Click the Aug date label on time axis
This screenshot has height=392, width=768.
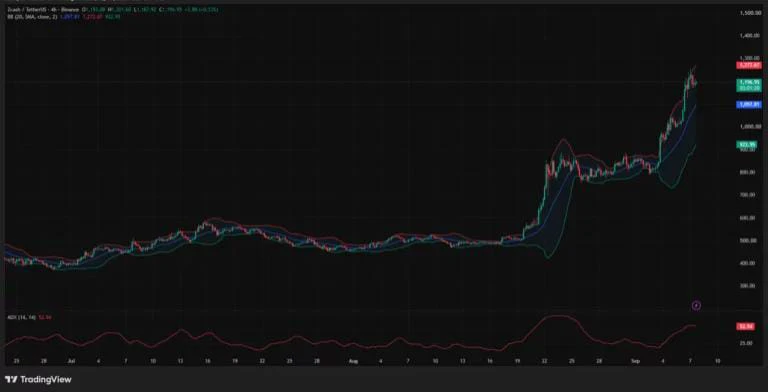tap(353, 361)
